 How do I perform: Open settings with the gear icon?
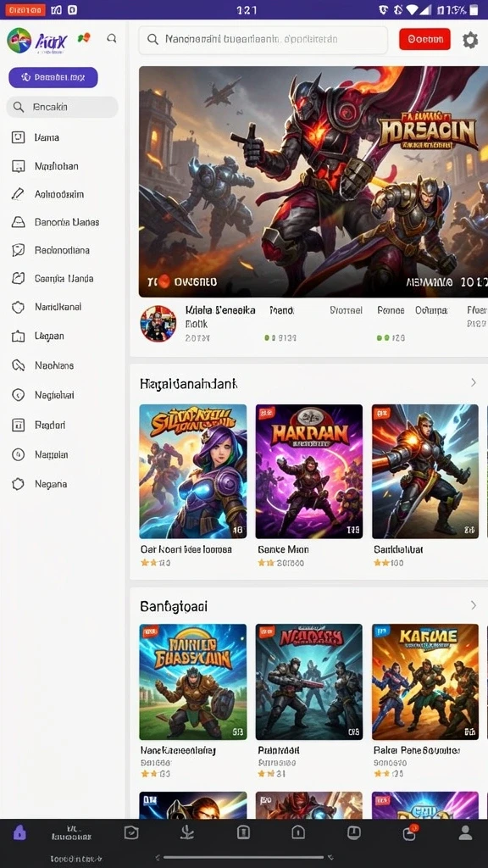click(469, 40)
